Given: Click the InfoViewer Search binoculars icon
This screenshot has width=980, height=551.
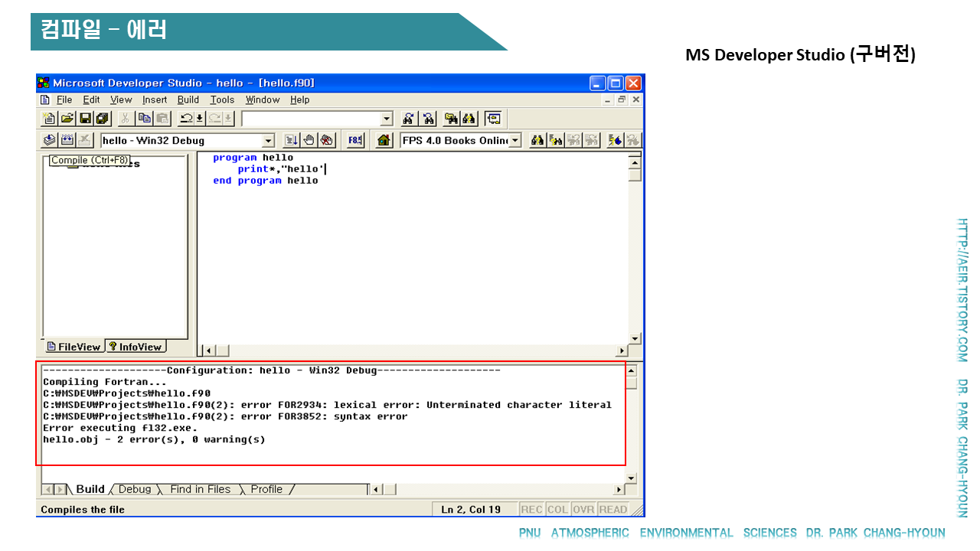Looking at the screenshot, I should click(x=537, y=140).
